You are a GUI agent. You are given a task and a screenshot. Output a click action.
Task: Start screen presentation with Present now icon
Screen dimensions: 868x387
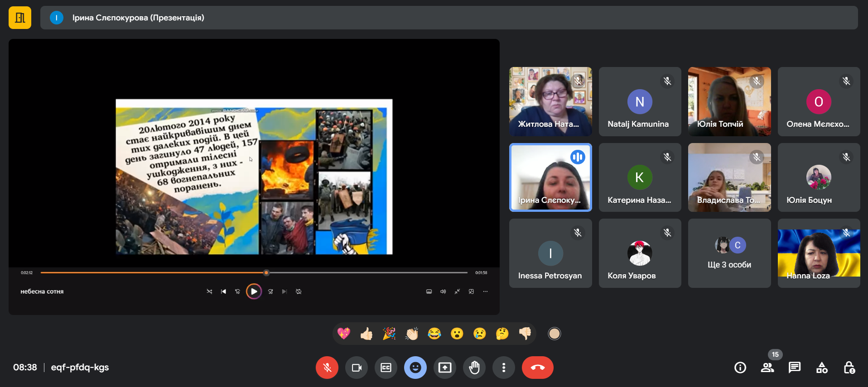click(x=445, y=368)
